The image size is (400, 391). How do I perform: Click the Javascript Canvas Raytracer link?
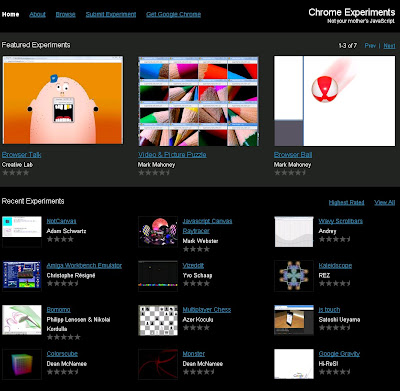click(x=207, y=226)
